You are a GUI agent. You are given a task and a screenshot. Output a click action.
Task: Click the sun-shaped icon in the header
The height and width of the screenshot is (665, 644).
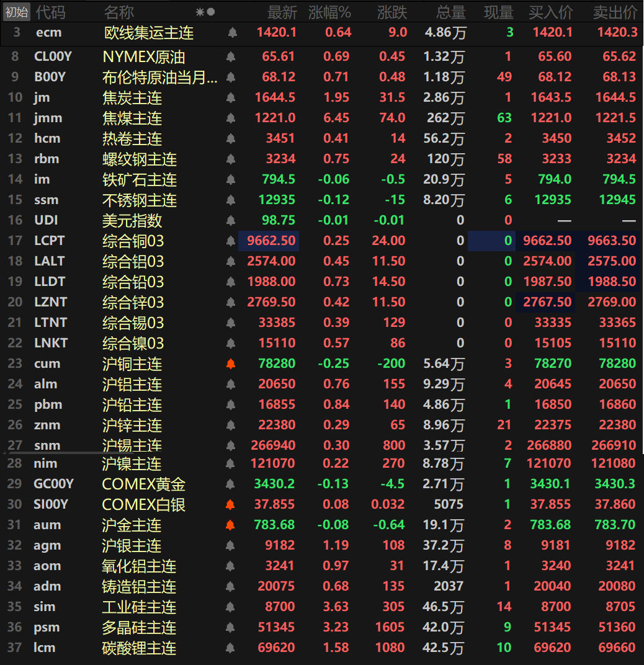tap(200, 12)
